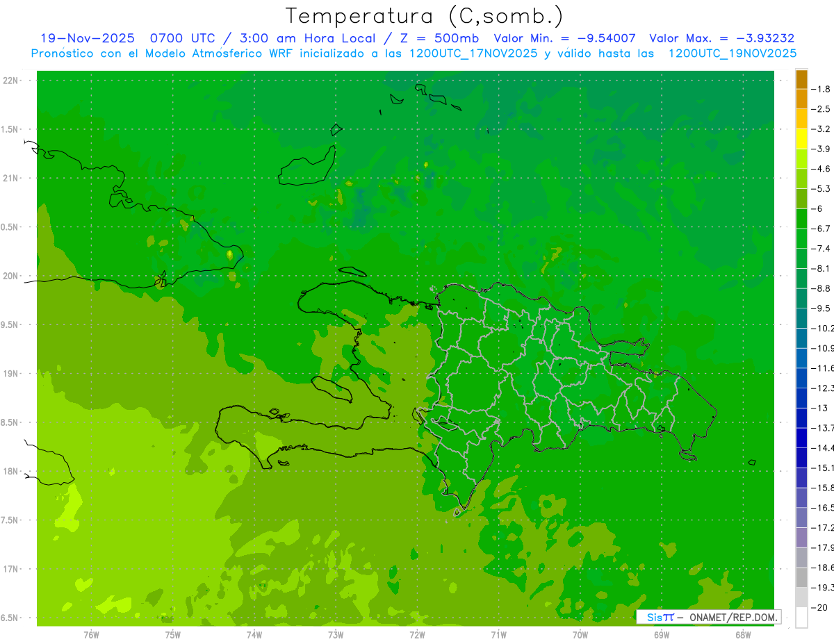Screen dimensions: 834x644
Task: Click the '-3.2' colorbar value
Action: (x=821, y=129)
